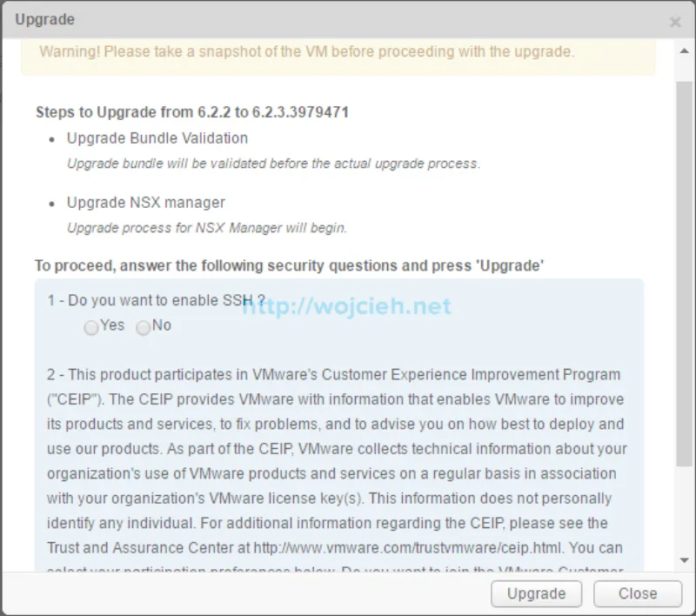Click the Close button at the bottom
The width and height of the screenshot is (696, 616).
[x=638, y=593]
